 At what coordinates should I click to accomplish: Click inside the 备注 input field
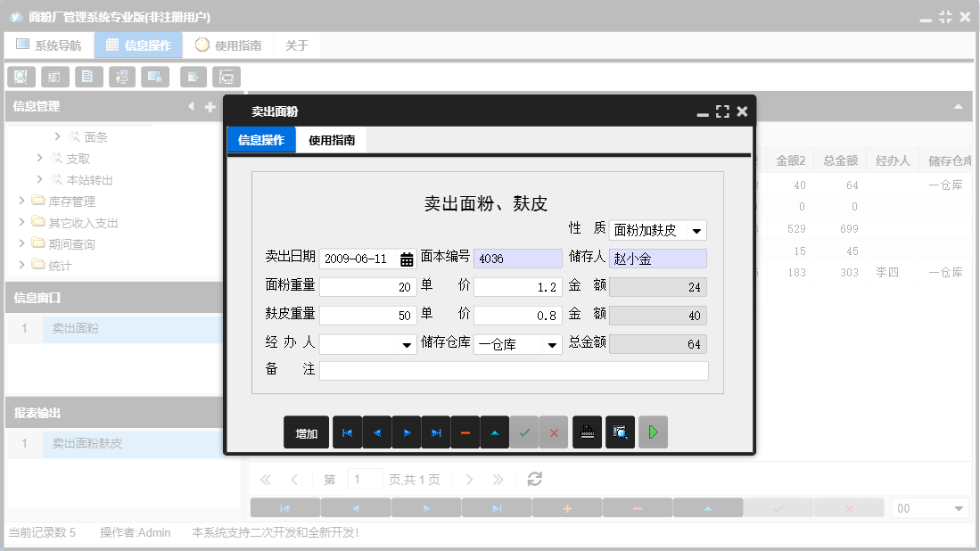(x=514, y=370)
